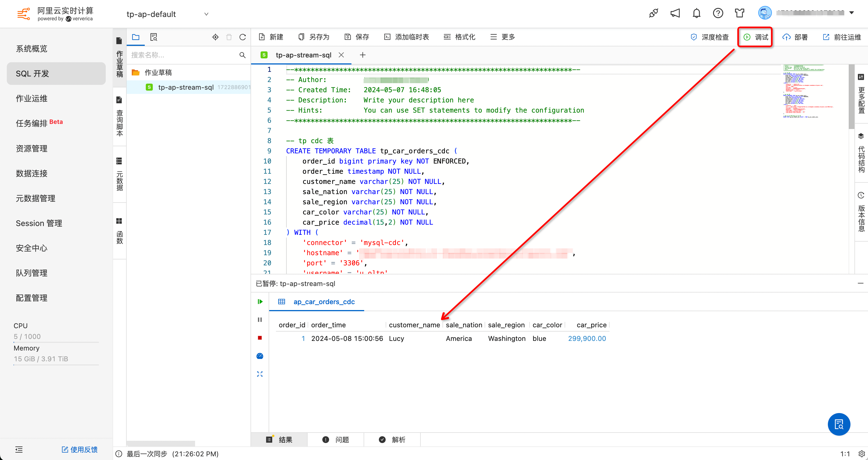Collapse the left navigation menu
Screen dimensions: 868x460
(19, 450)
